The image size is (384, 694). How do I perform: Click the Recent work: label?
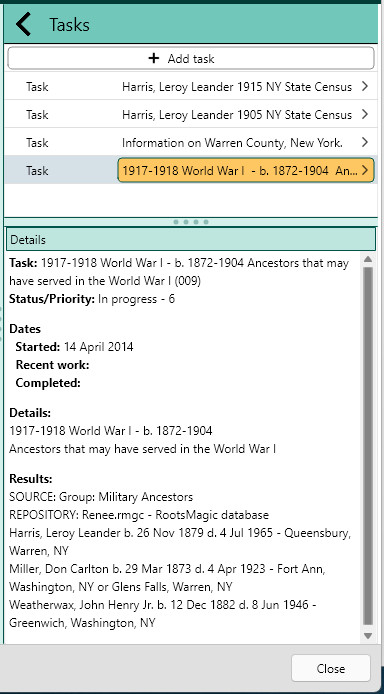53,365
